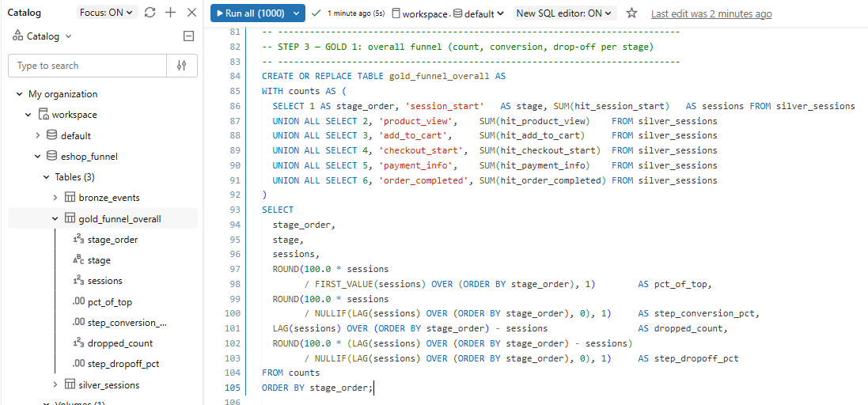The height and width of the screenshot is (405, 868).
Task: Select the pct_of_top column name
Action: pyautogui.click(x=110, y=302)
